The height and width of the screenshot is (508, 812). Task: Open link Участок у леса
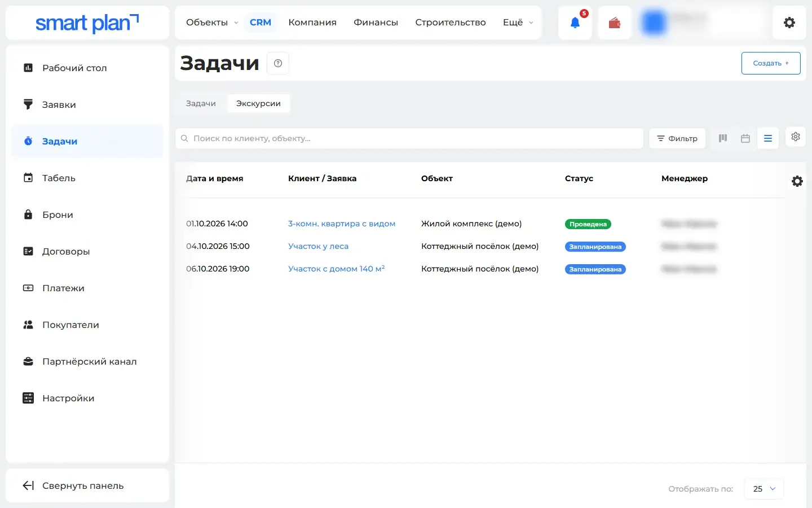(x=318, y=246)
